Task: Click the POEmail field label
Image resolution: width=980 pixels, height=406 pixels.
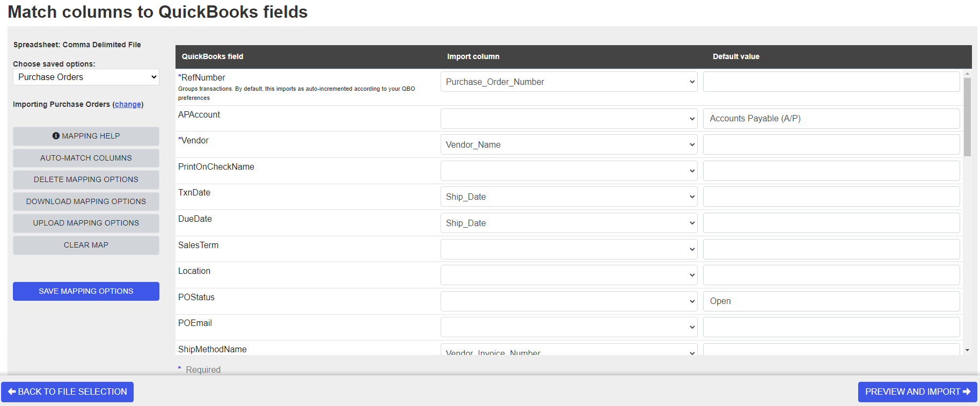Action: coord(195,323)
